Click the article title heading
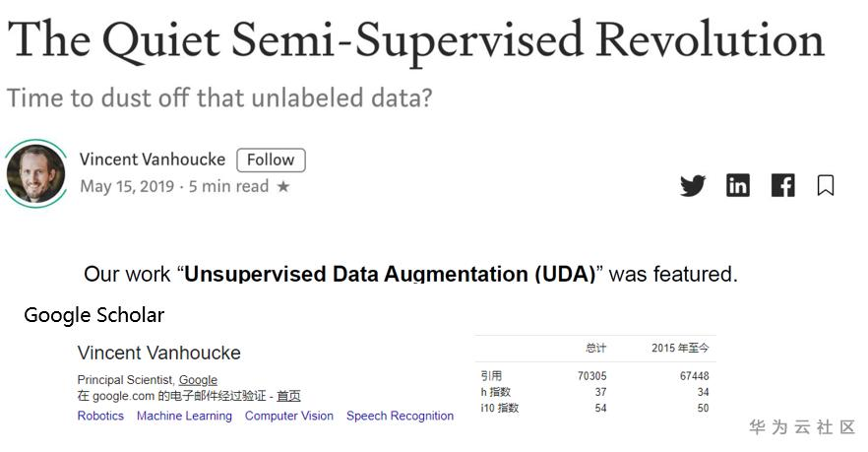 tap(415, 39)
